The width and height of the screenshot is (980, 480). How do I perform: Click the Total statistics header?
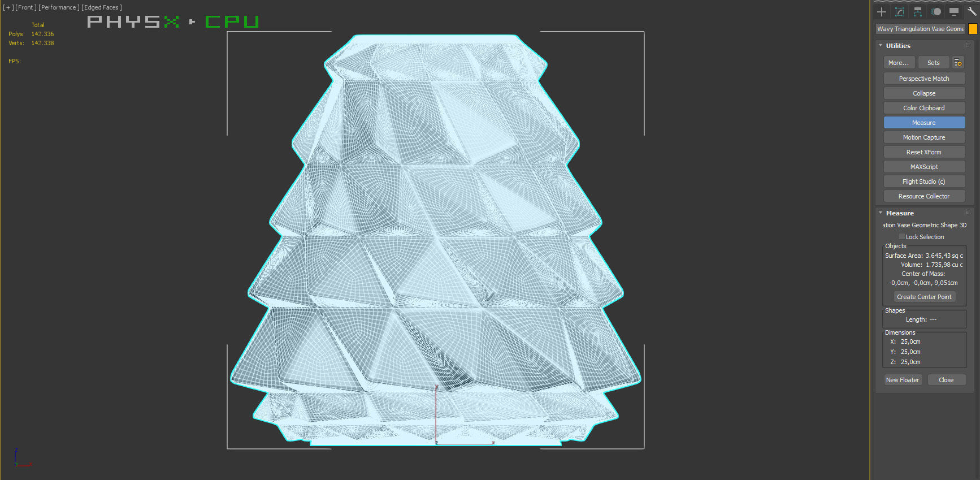coord(38,25)
